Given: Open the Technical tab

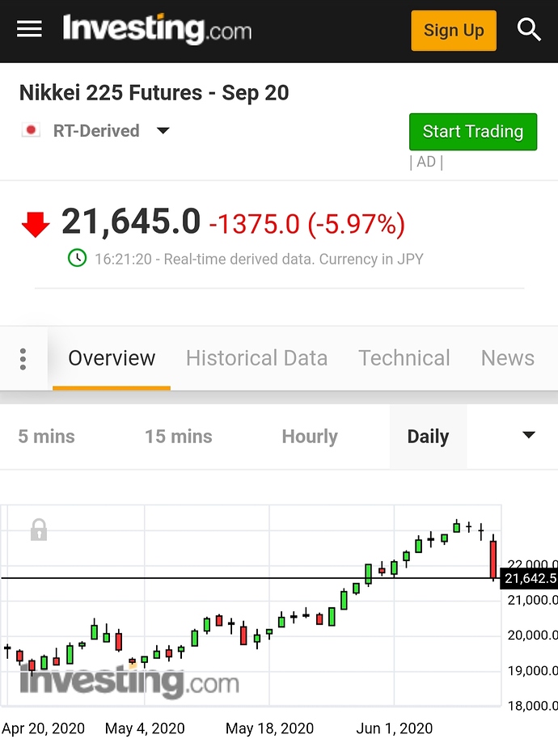Looking at the screenshot, I should tap(404, 358).
